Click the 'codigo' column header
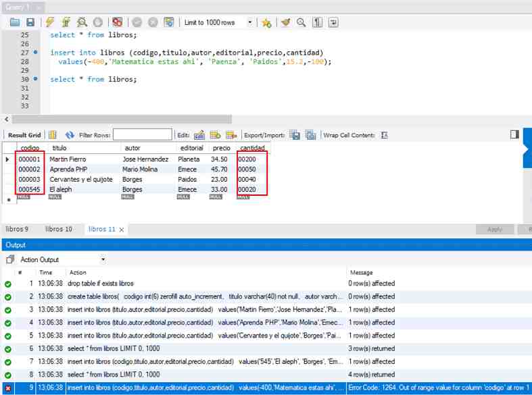The height and width of the screenshot is (395, 532). (x=30, y=148)
